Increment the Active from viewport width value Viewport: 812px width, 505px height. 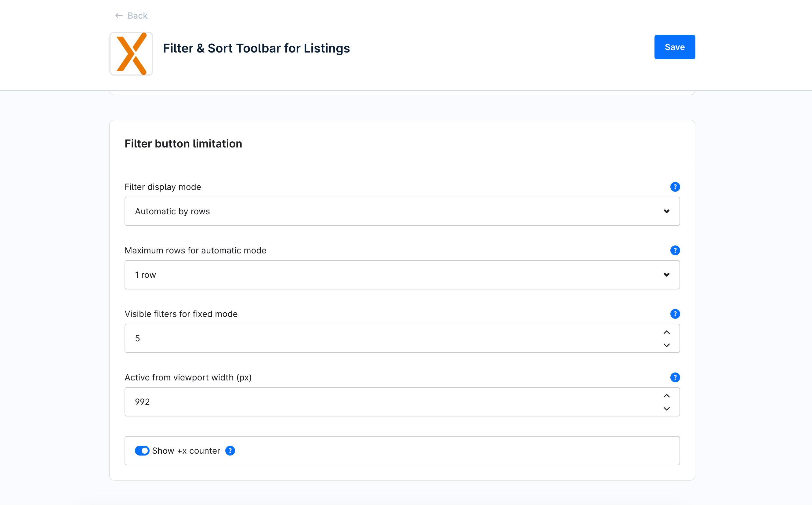(x=666, y=396)
